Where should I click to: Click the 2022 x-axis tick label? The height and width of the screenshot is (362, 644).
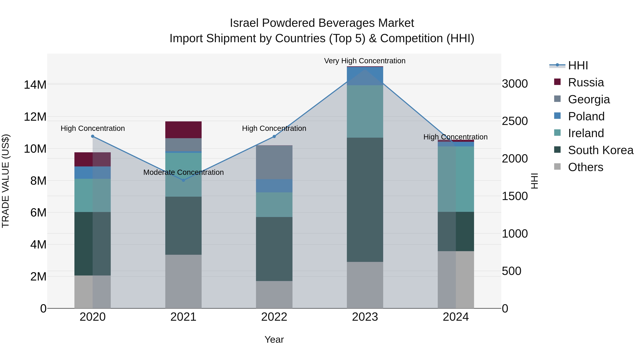[274, 317]
